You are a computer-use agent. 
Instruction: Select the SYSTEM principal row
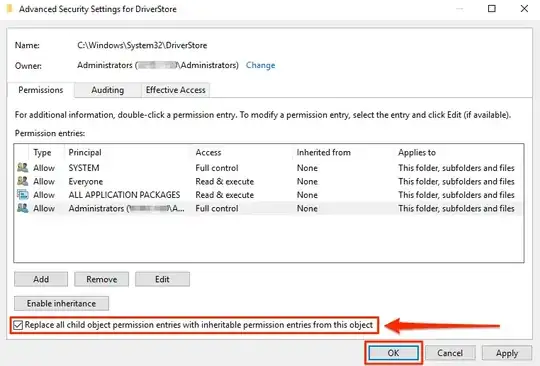coord(269,168)
